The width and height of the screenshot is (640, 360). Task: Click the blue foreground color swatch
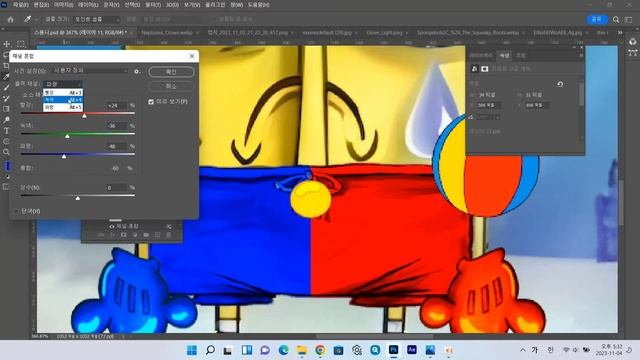[x=7, y=166]
